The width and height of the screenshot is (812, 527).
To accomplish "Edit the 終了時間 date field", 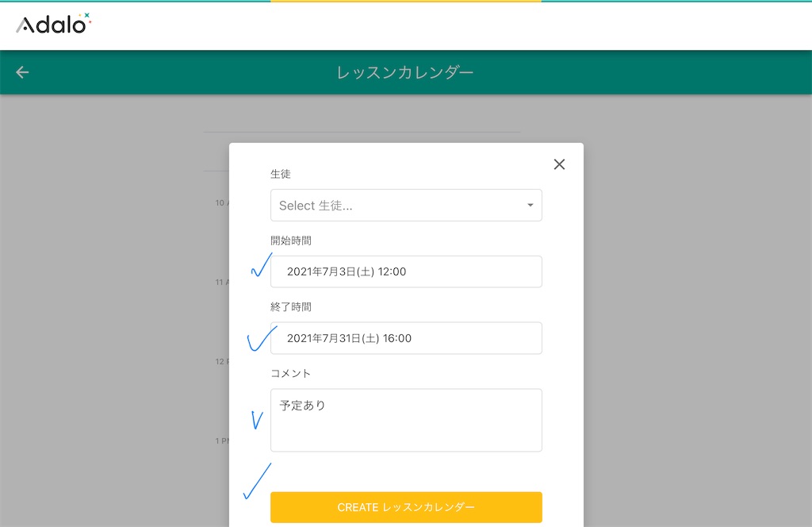I will coord(406,338).
